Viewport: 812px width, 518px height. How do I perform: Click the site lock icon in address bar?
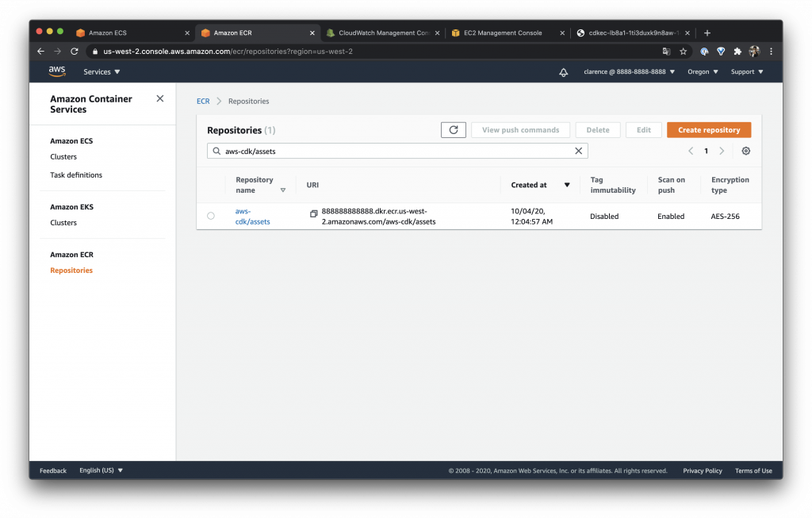point(95,52)
